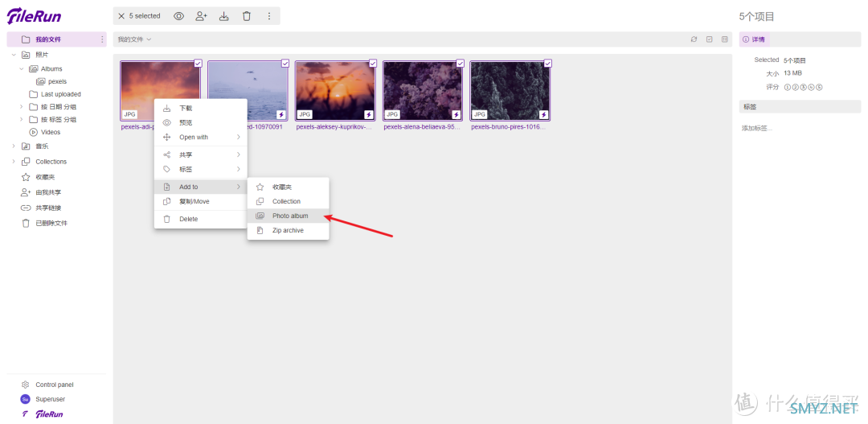The height and width of the screenshot is (424, 868).
Task: Open the 我的文件 breadcrumb dropdown
Action: click(134, 39)
